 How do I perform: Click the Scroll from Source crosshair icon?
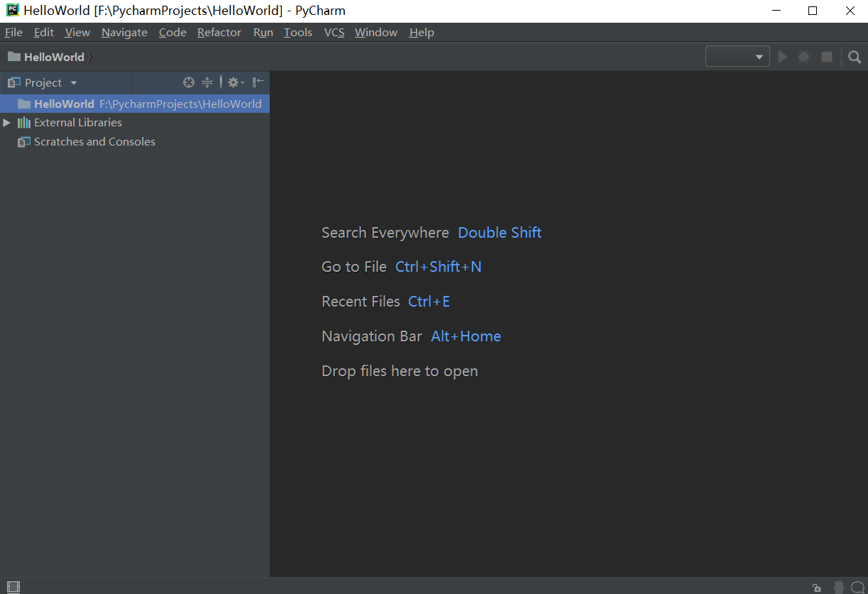coord(188,82)
